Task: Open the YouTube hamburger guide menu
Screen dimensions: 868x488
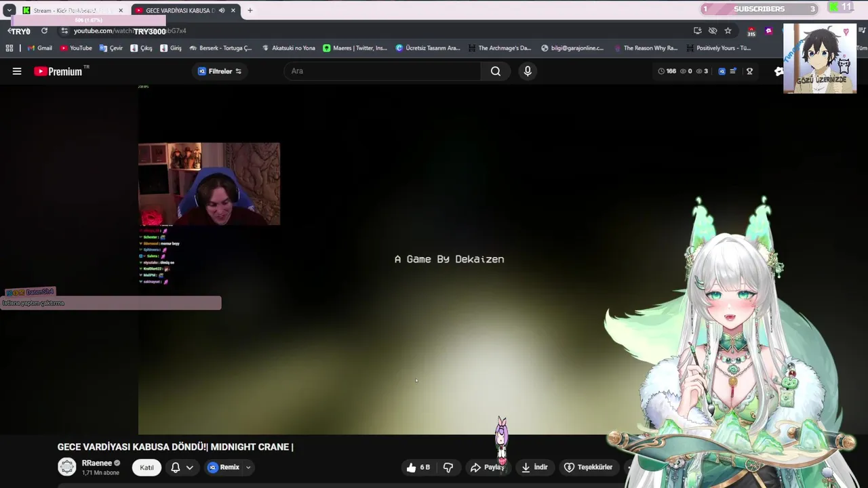Action: coord(17,71)
